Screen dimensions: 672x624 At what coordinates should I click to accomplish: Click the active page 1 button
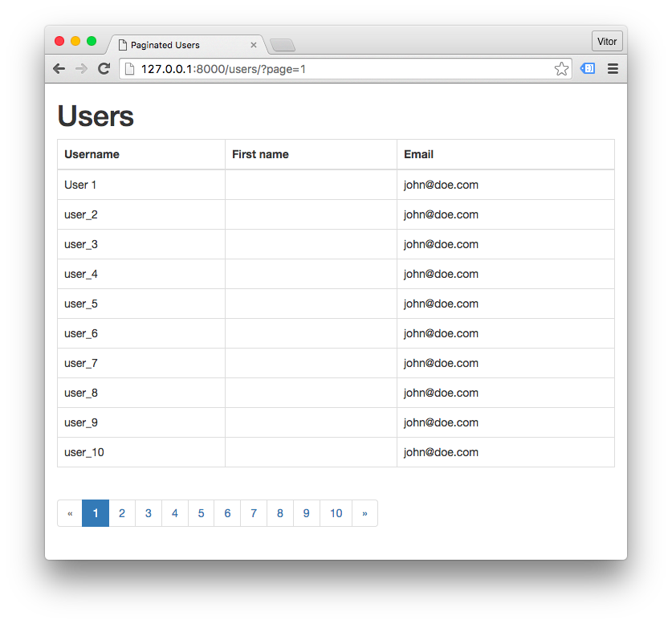coord(96,513)
